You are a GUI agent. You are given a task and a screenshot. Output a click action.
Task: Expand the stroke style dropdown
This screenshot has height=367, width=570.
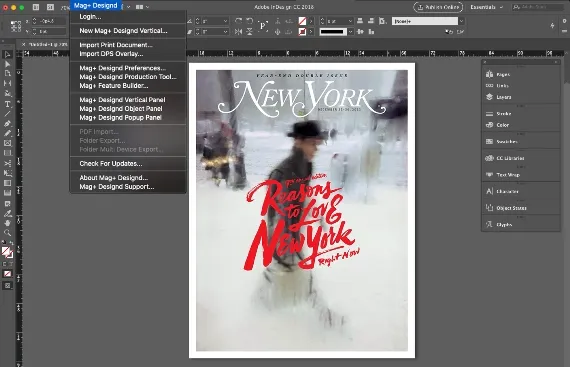pos(350,32)
